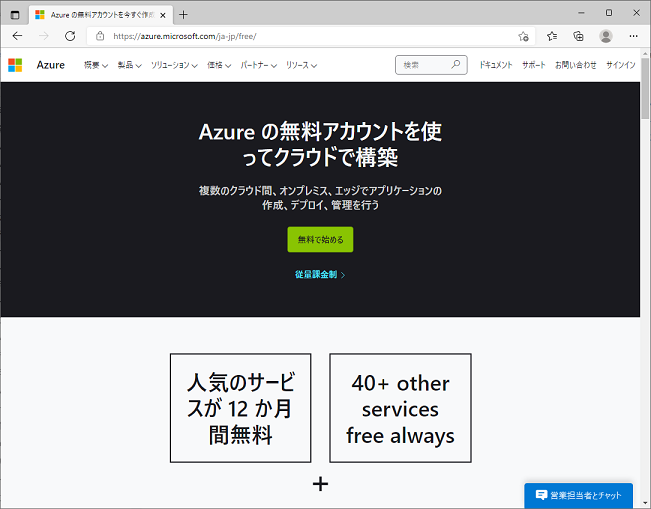Click the 検索 search field
Screen dimensions: 651x509
(431, 65)
